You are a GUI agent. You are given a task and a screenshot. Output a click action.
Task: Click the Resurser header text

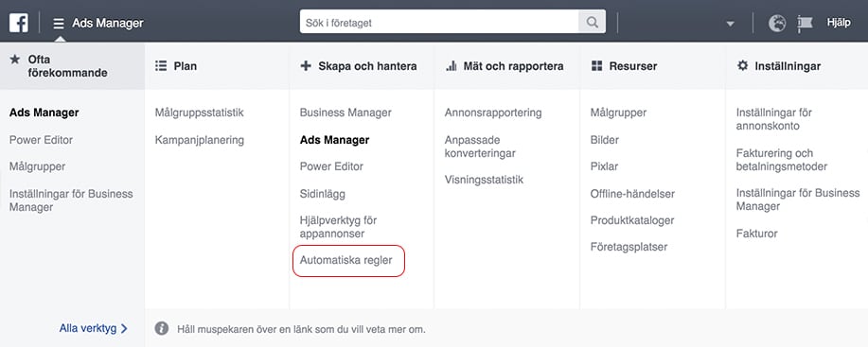tap(633, 66)
